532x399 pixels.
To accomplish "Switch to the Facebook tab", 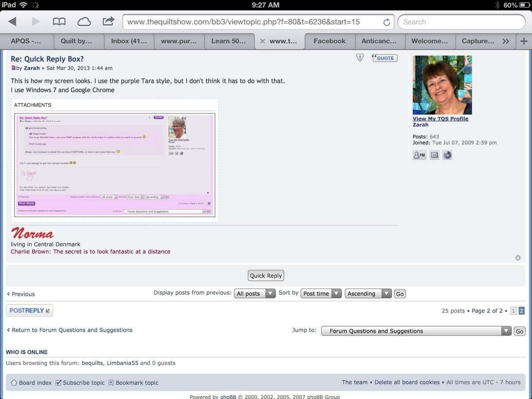I will [x=329, y=41].
